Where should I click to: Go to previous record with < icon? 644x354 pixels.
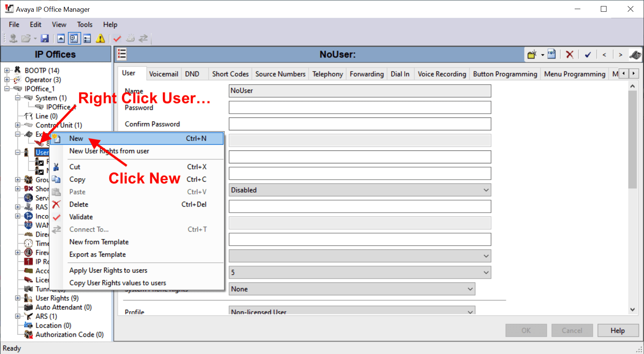[x=604, y=55]
